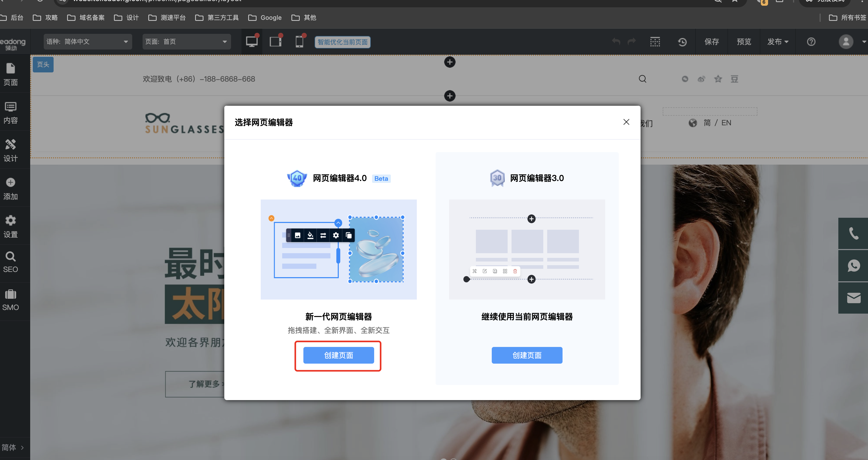Click 创建页面 under editor 3.0
This screenshot has width=868, height=460.
[x=527, y=355]
